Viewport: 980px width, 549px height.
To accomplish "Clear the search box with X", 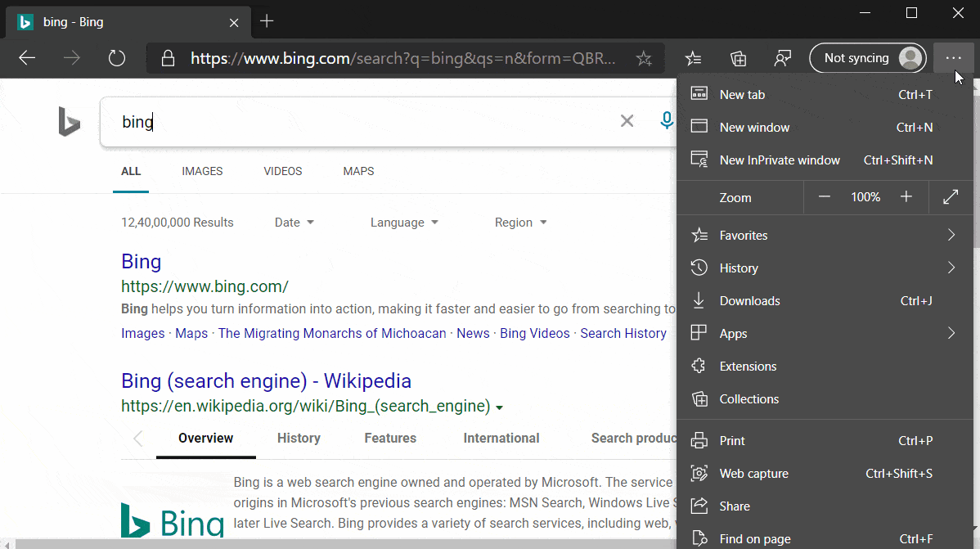I will (627, 120).
